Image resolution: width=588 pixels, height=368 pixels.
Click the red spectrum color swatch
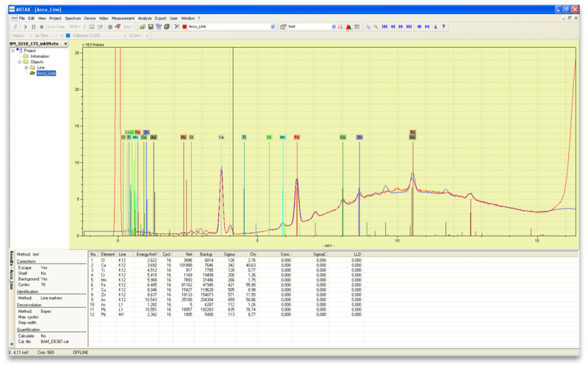tap(184, 26)
